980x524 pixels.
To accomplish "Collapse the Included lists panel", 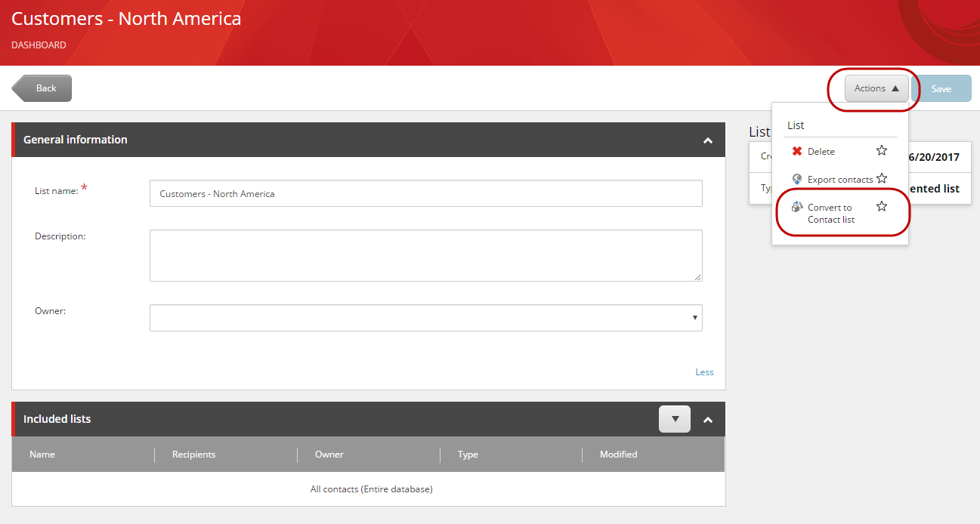I will (708, 419).
